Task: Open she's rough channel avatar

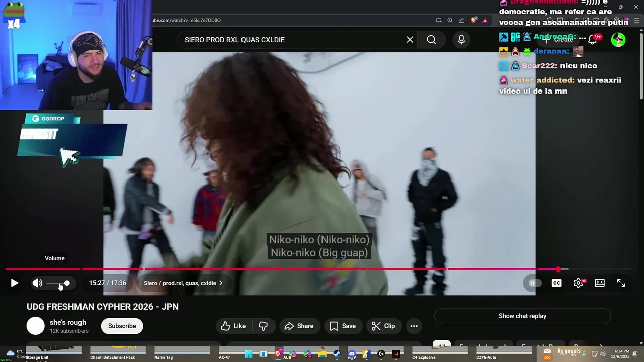Action: coord(36,326)
